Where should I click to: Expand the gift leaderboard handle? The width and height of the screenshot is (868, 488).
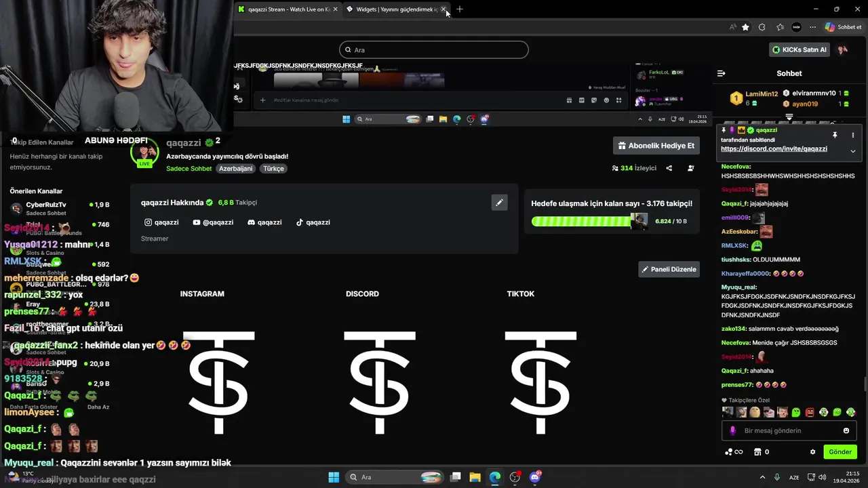pos(789,117)
